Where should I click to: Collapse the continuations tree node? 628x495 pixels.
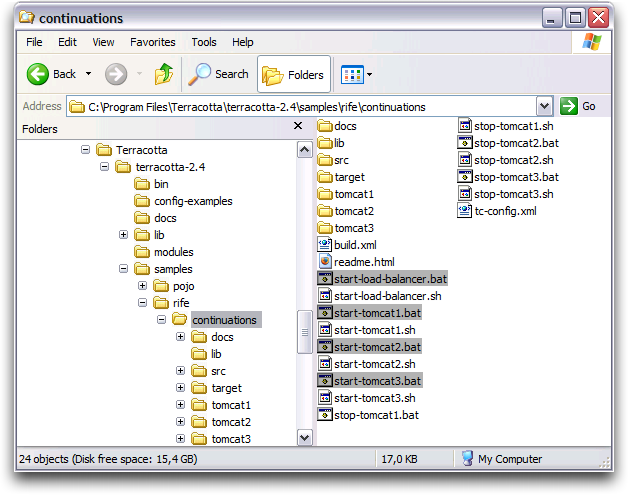coord(161,320)
